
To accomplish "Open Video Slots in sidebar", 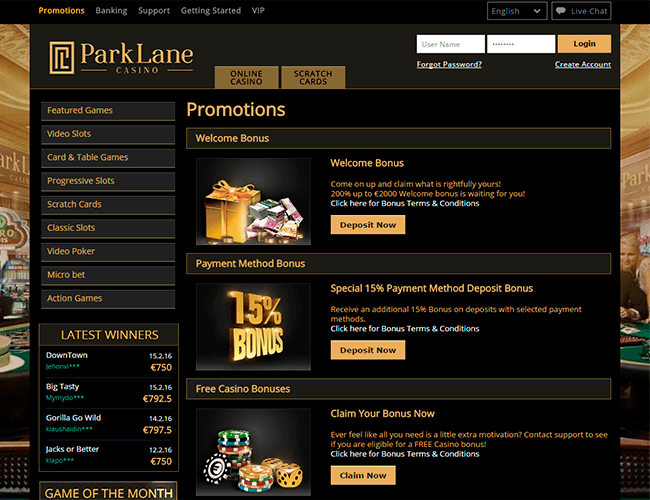I will 108,134.
